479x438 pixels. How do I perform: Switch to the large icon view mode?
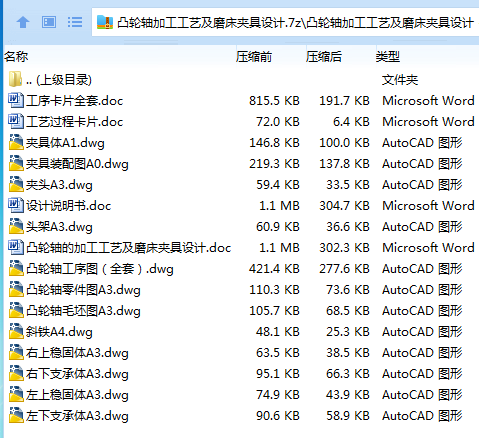(49, 22)
